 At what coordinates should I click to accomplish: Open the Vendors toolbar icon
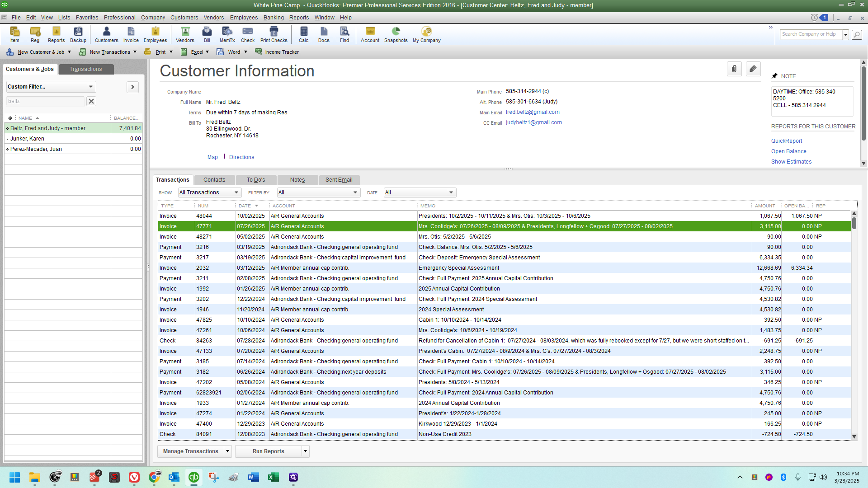pos(185,34)
